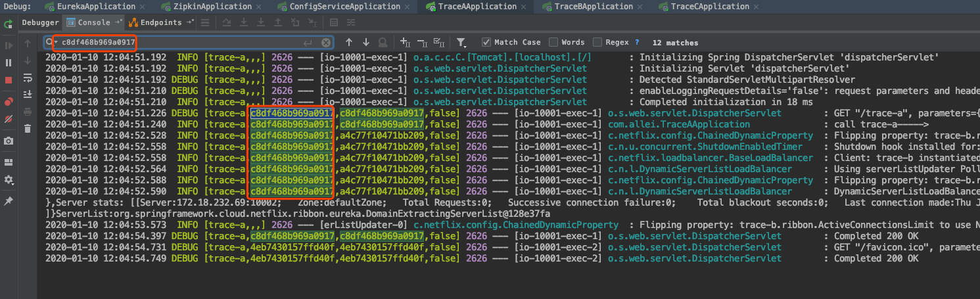Click the search field containing c8df468b969a0917
Viewport: 980px width, 299px height.
[x=189, y=43]
